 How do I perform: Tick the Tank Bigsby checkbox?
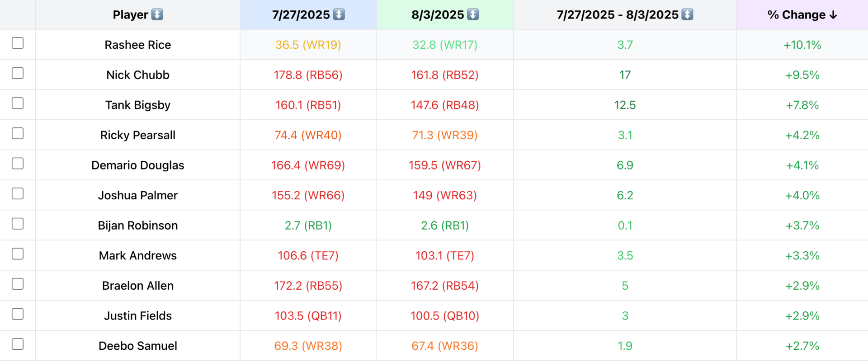18,103
